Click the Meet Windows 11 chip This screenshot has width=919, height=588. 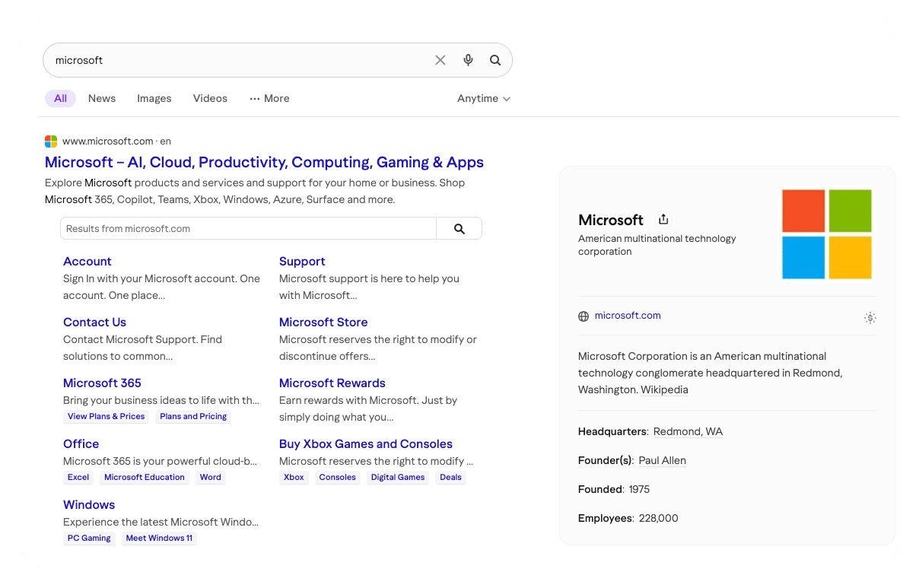pyautogui.click(x=159, y=538)
